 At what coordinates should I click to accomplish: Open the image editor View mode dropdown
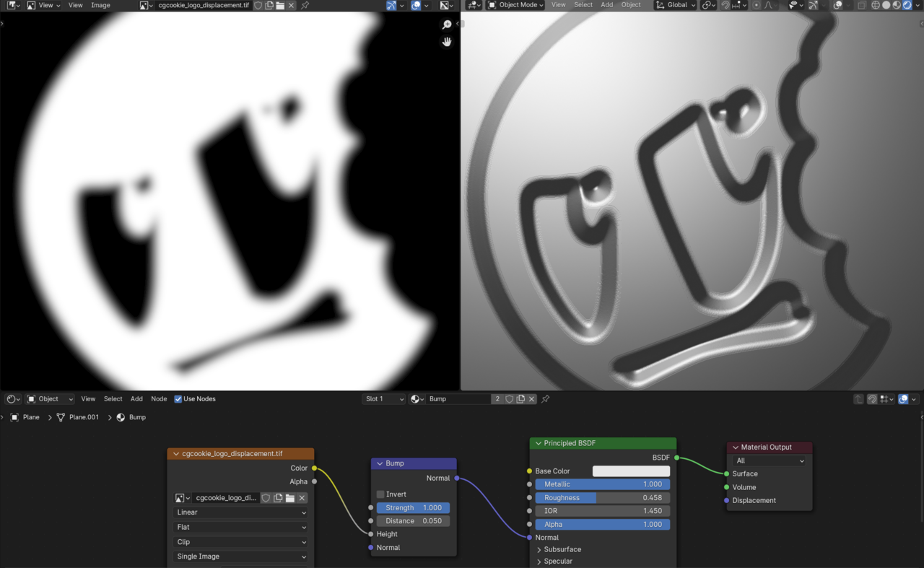coord(44,5)
